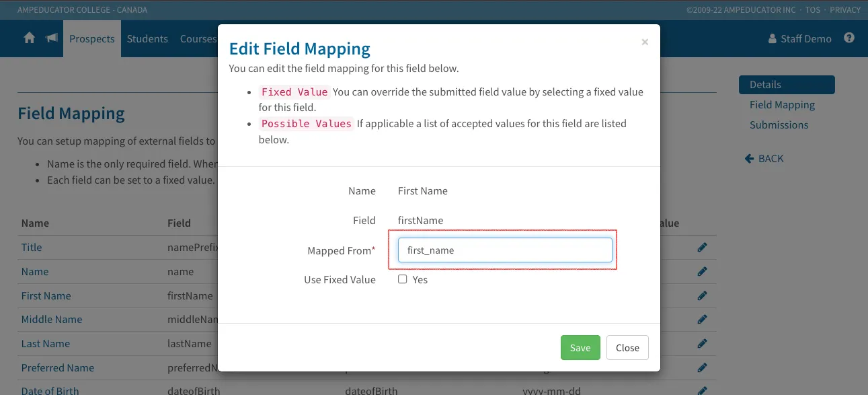Go BACK using the arrow link
The height and width of the screenshot is (395, 868).
[764, 159]
